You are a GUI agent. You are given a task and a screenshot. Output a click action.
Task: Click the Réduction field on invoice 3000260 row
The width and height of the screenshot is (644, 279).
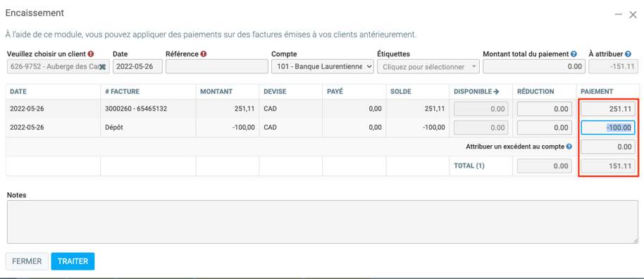pos(545,109)
